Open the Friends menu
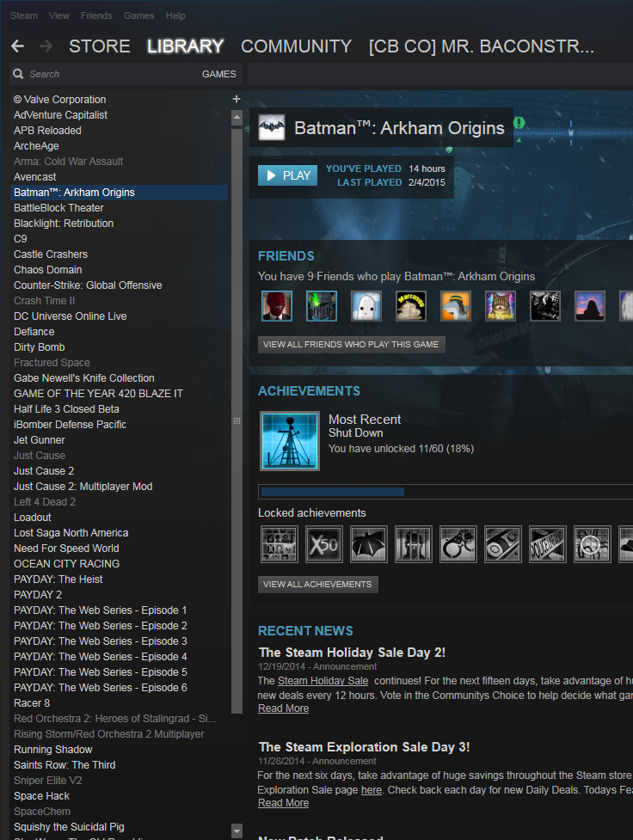 [96, 15]
